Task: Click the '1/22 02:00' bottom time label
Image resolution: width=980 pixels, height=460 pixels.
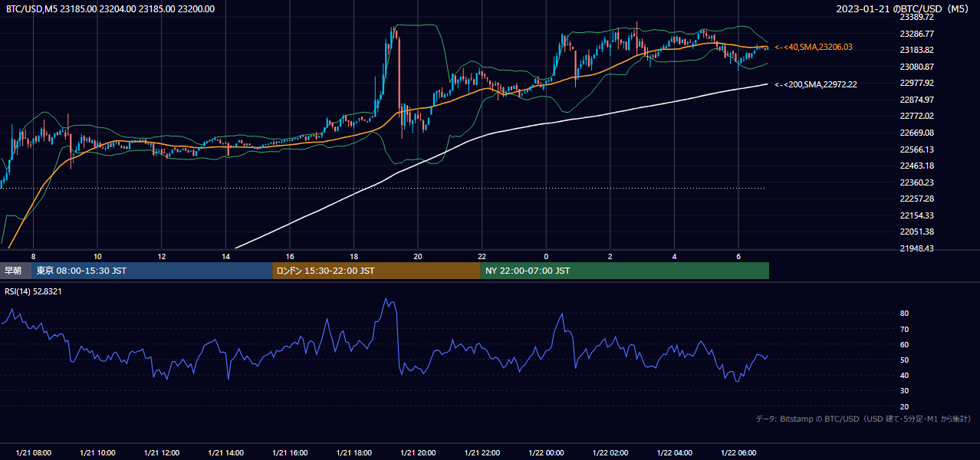Action: [x=610, y=453]
